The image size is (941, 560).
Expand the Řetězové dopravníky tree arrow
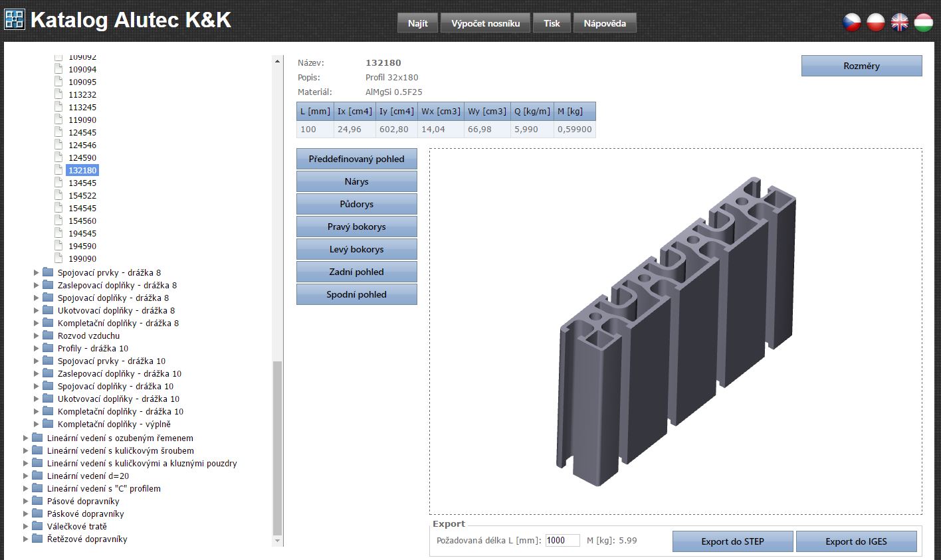click(x=26, y=539)
